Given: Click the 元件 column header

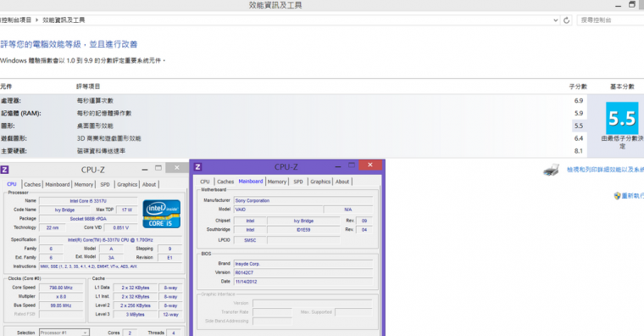Looking at the screenshot, I should [6, 87].
